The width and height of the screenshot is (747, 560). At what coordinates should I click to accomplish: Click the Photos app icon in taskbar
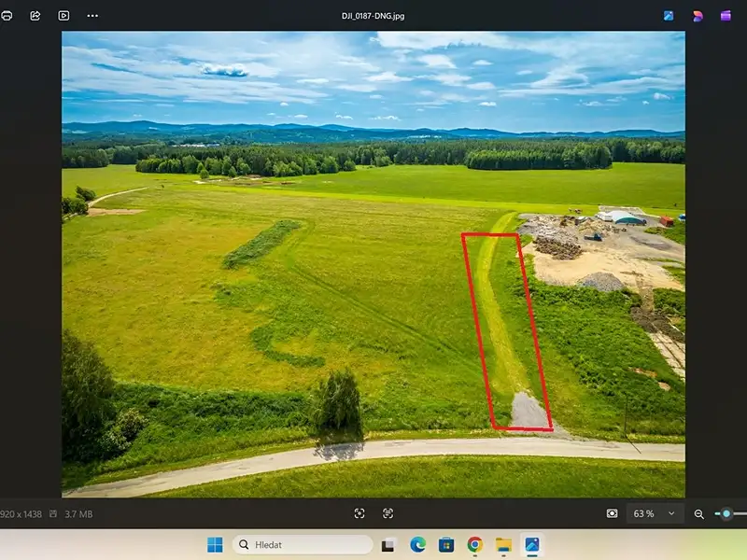532,544
